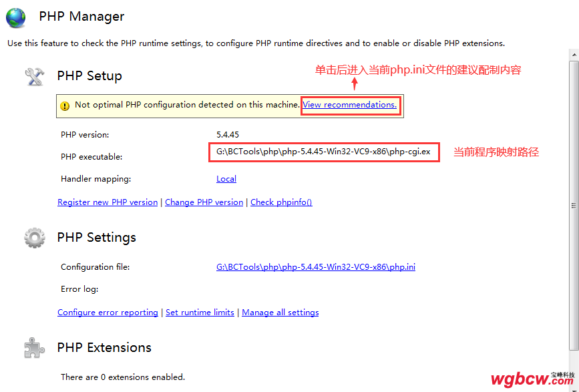579x392 pixels.
Task: Open Check phpinfo() link
Action: coord(281,202)
